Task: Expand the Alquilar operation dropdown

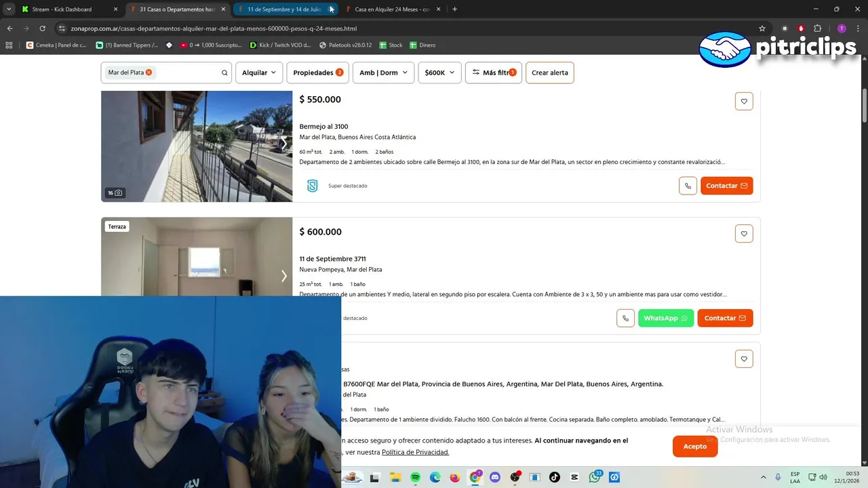Action: 259,73
